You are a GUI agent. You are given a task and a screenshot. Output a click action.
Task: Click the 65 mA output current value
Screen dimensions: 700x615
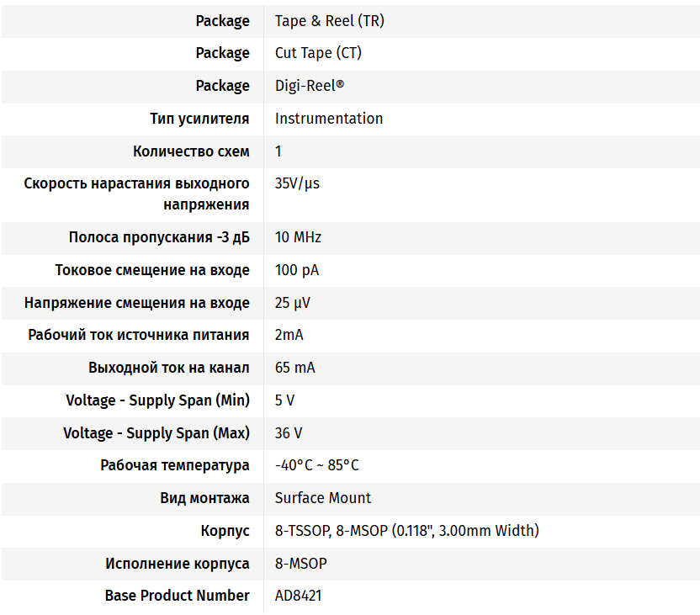click(x=295, y=368)
